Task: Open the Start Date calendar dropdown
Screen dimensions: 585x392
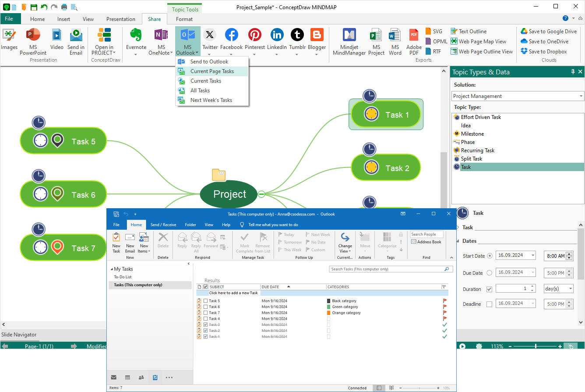Action: pos(532,255)
